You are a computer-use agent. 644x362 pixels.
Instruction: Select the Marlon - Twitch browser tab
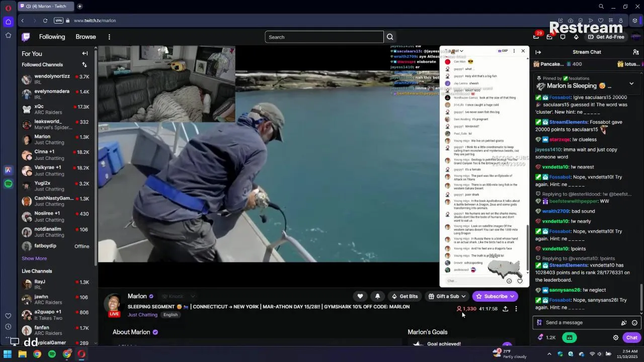coord(45,7)
